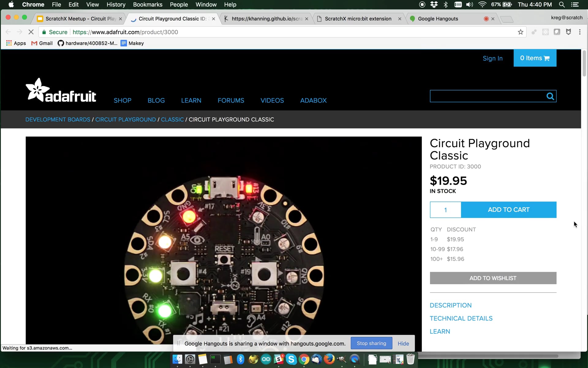Open the shopping cart showing 0 Items
Image resolution: width=588 pixels, height=368 pixels.
coord(535,58)
